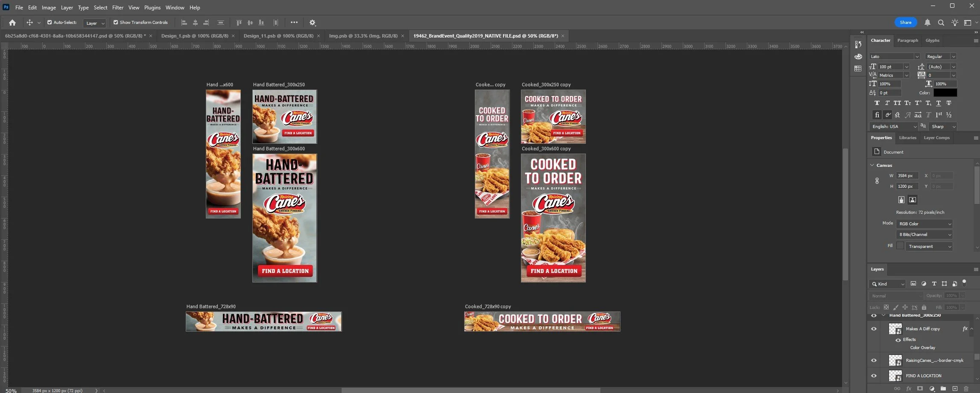980x393 pixels.
Task: Open the notifications bell
Action: pyautogui.click(x=927, y=23)
